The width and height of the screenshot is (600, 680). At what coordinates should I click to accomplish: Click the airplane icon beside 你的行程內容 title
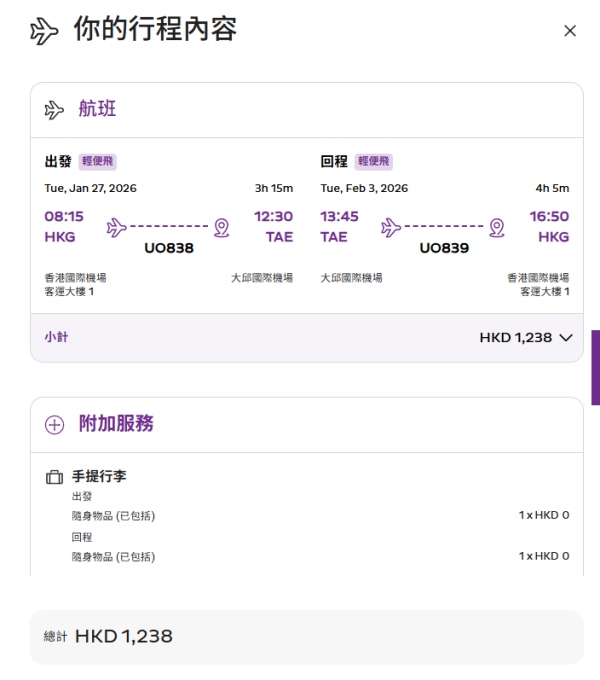pos(44,31)
